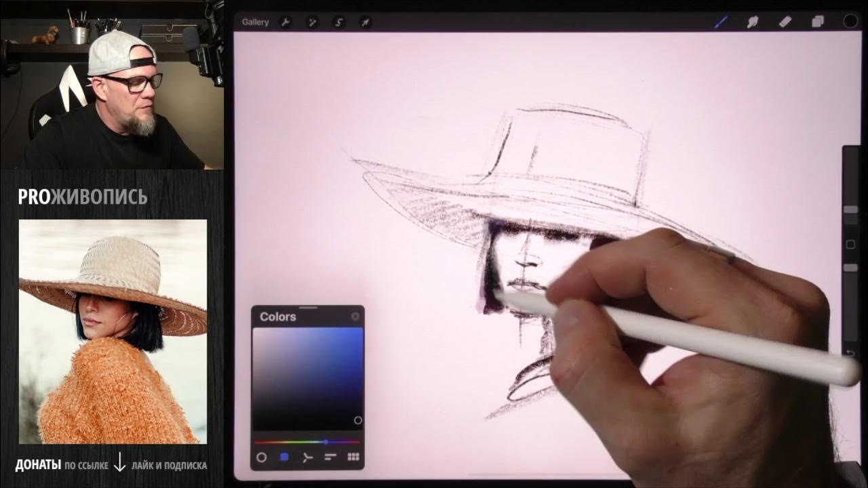Click the downward arrow beside ДОНАТЫ
The image size is (868, 488).
tap(120, 463)
